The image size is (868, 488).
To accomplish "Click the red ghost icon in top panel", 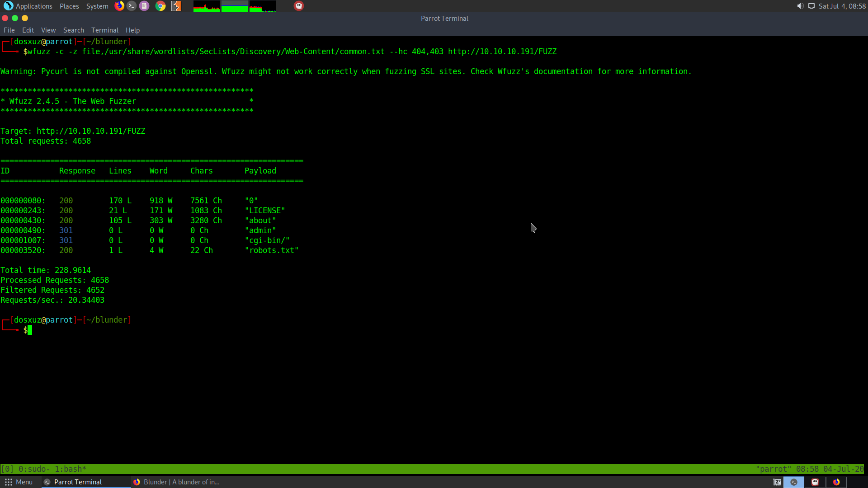I will pyautogui.click(x=299, y=6).
